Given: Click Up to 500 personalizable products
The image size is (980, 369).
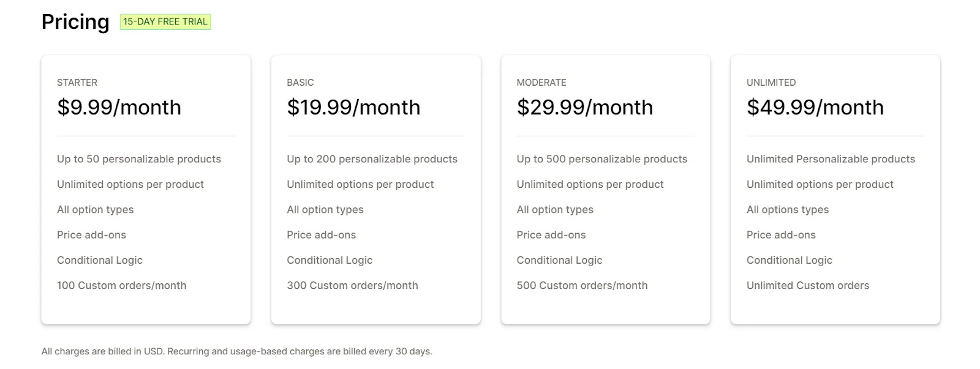Looking at the screenshot, I should pyautogui.click(x=602, y=159).
